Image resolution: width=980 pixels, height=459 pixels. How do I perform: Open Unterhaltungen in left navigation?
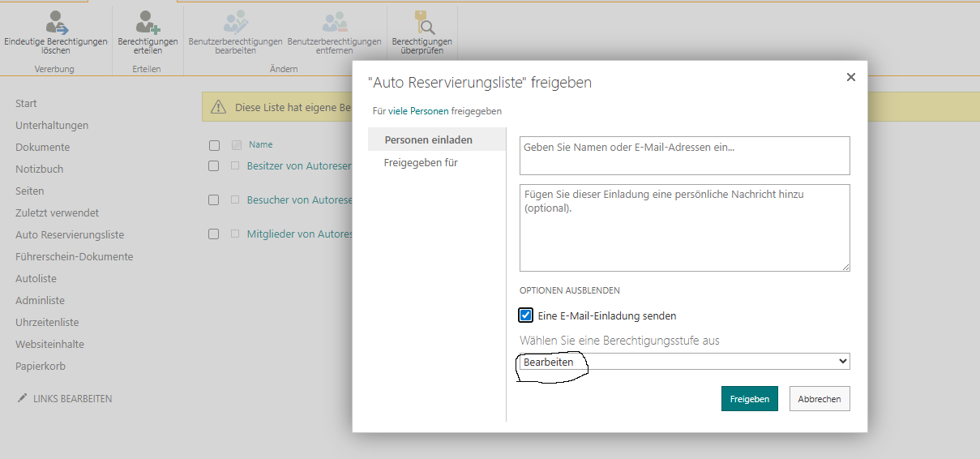pos(52,125)
